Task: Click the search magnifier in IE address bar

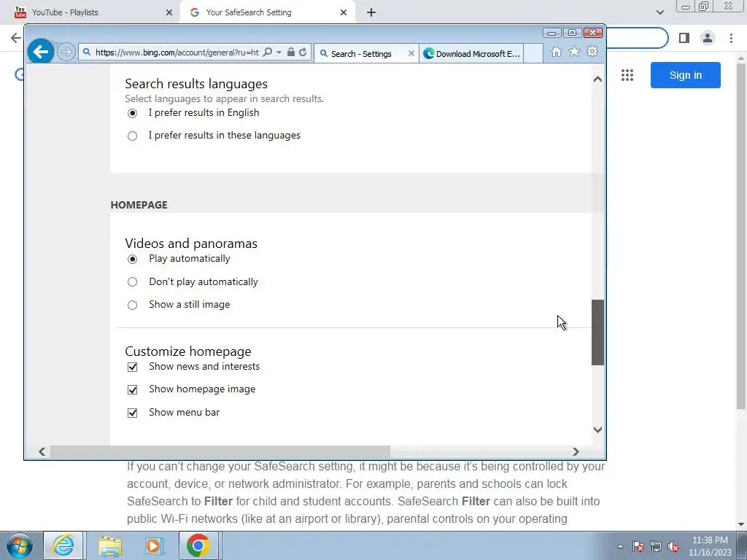Action: tap(268, 52)
